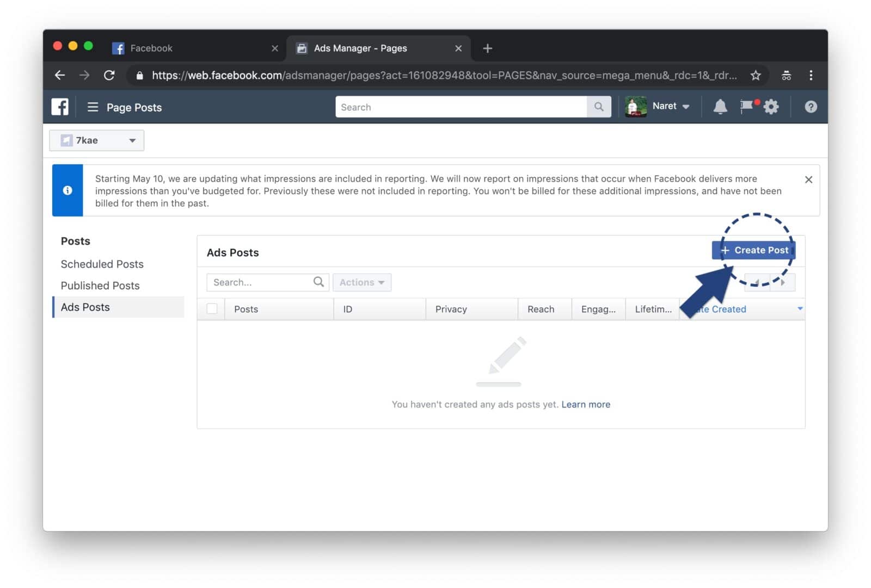Open the hamburger menu beside Page Posts

[93, 107]
